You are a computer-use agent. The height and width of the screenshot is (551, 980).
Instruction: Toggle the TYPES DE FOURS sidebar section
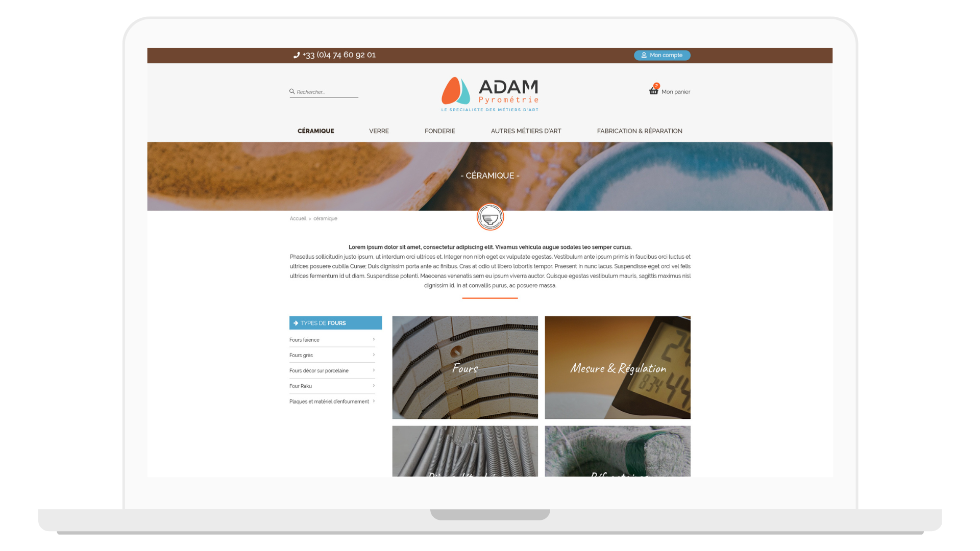(335, 323)
